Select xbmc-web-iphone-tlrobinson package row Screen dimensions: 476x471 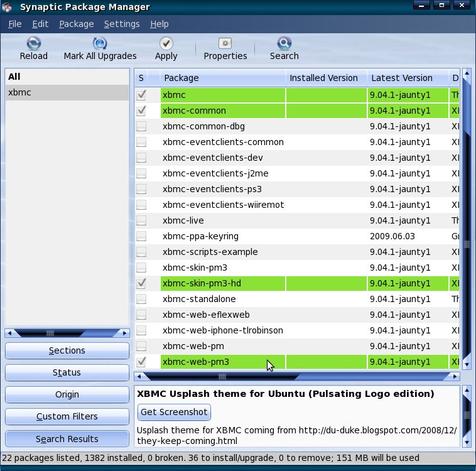point(297,330)
